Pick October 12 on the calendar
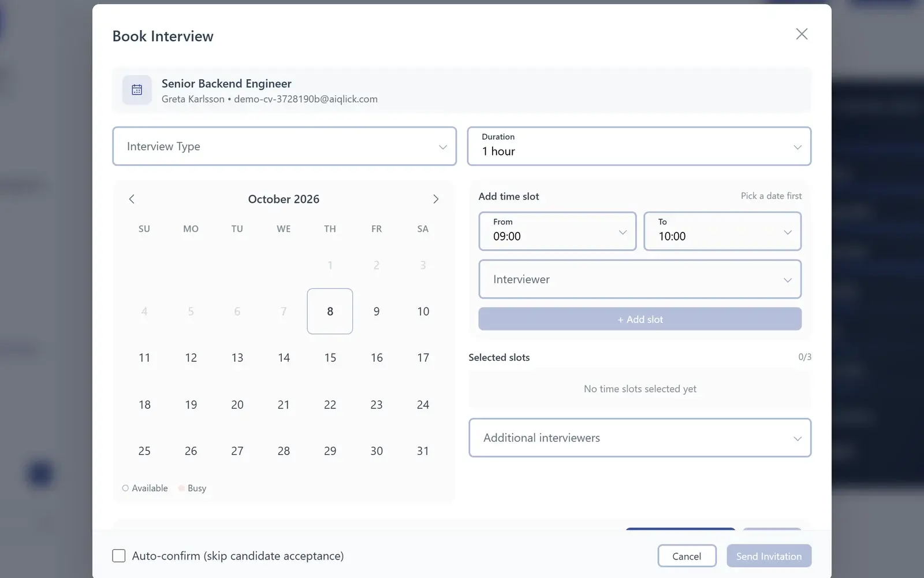The image size is (924, 578). click(x=191, y=358)
